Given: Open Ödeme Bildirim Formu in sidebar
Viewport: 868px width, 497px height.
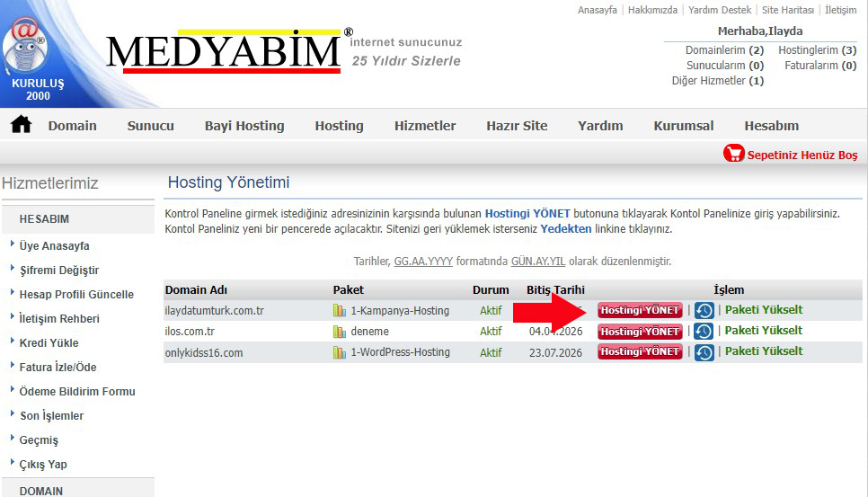Looking at the screenshot, I should [77, 391].
